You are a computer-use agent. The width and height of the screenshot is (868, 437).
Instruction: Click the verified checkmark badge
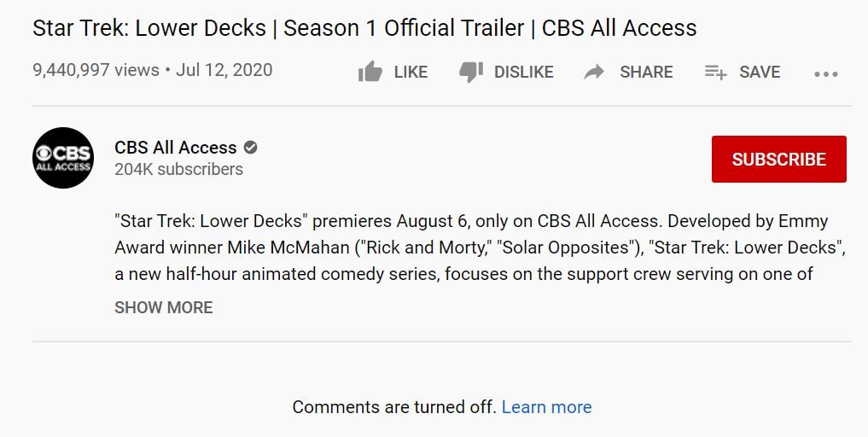(x=251, y=147)
